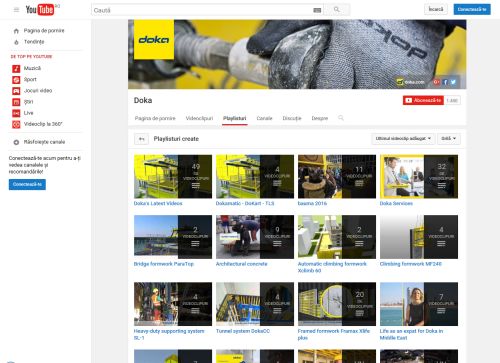Open Heavy-duty supporting system SL-1 link

[x=169, y=334]
